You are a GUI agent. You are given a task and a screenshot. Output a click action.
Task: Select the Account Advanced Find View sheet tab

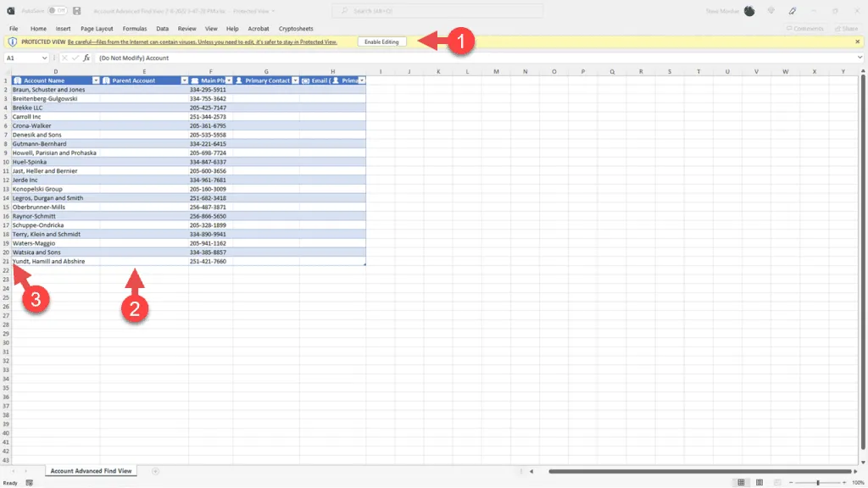(x=90, y=470)
